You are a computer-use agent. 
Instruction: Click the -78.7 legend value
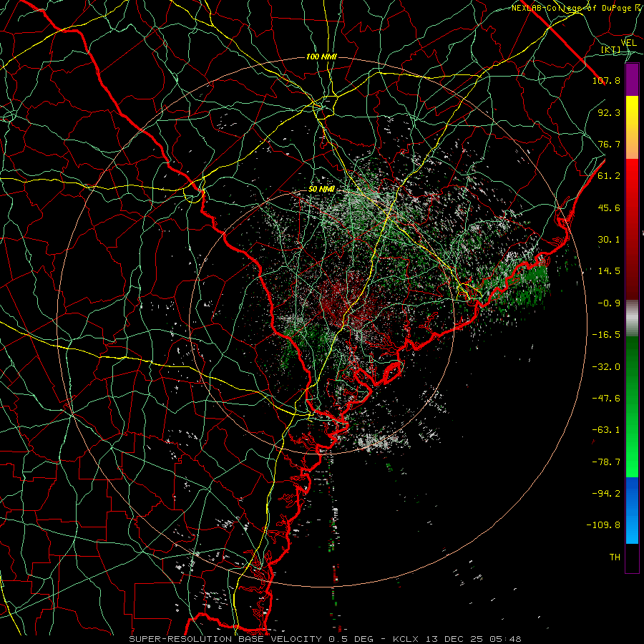[606, 462]
